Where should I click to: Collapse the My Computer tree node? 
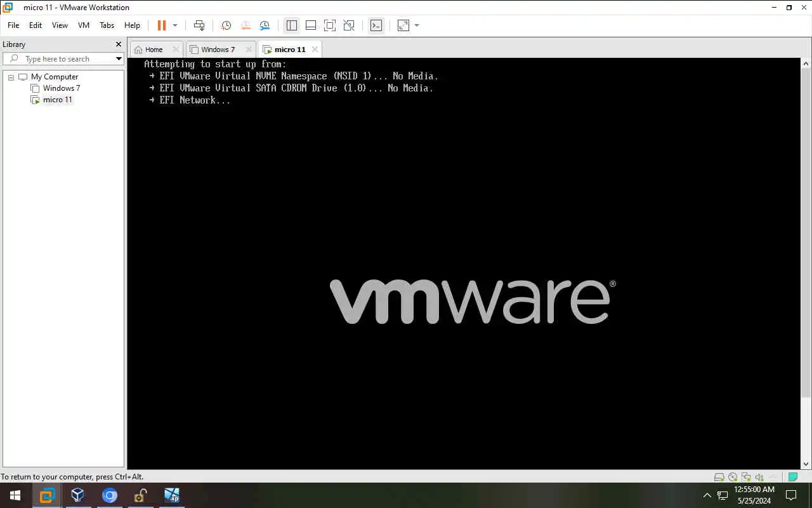(11, 77)
